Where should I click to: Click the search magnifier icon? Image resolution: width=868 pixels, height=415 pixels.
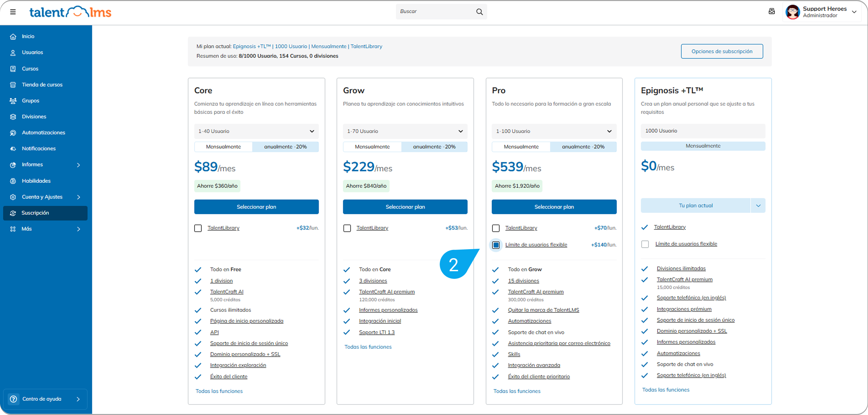click(x=479, y=12)
